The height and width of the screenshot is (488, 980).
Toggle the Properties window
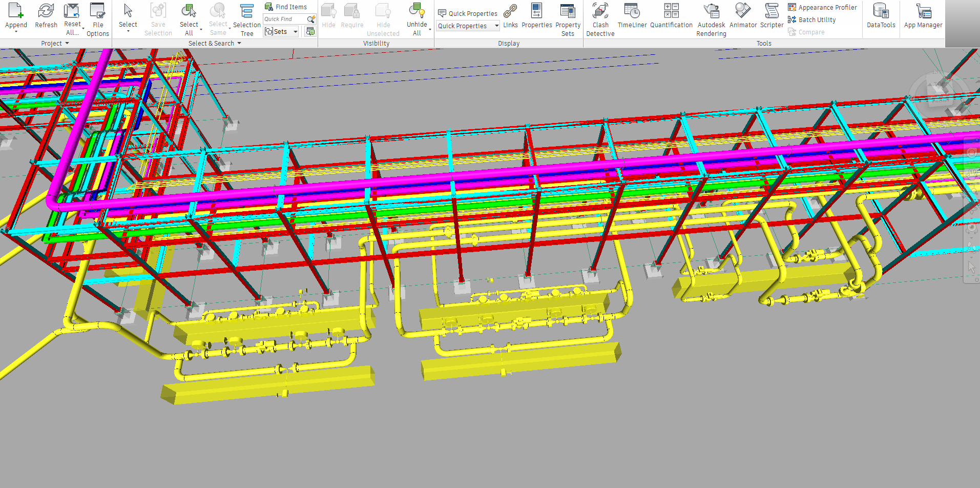(x=536, y=15)
